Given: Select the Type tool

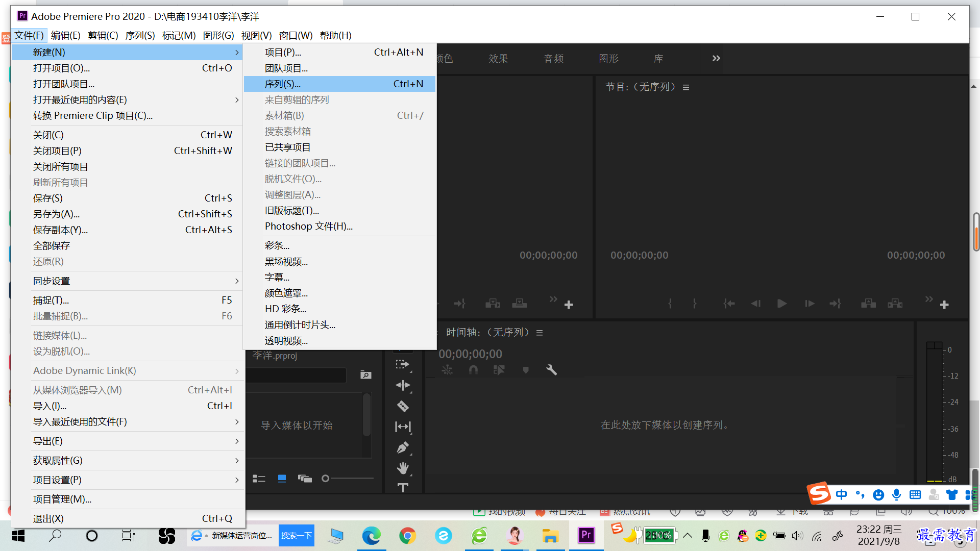Looking at the screenshot, I should (403, 488).
